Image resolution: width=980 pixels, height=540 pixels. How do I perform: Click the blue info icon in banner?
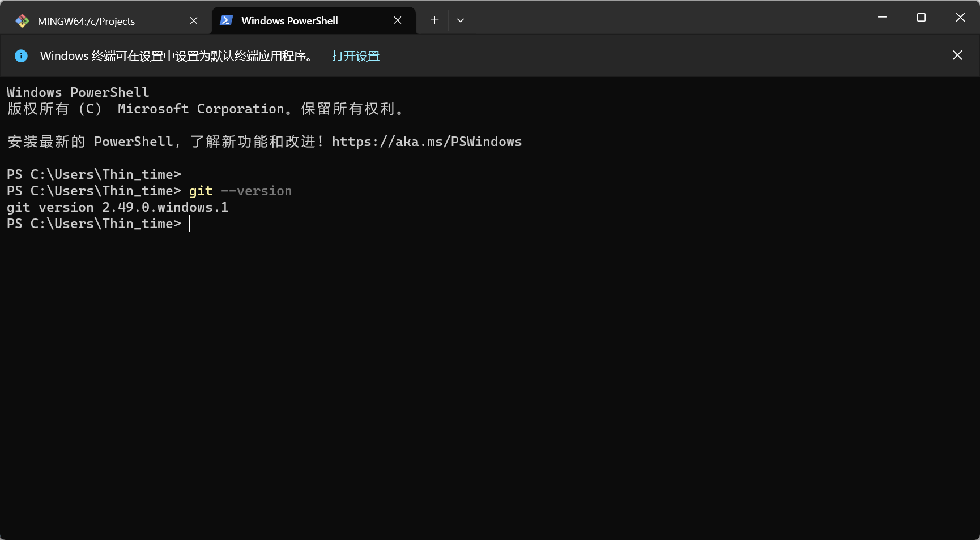point(21,55)
